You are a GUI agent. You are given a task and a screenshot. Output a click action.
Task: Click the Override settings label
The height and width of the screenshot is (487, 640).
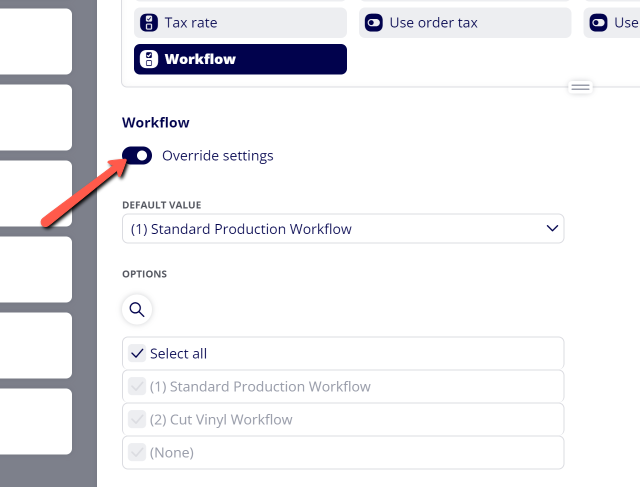[218, 156]
